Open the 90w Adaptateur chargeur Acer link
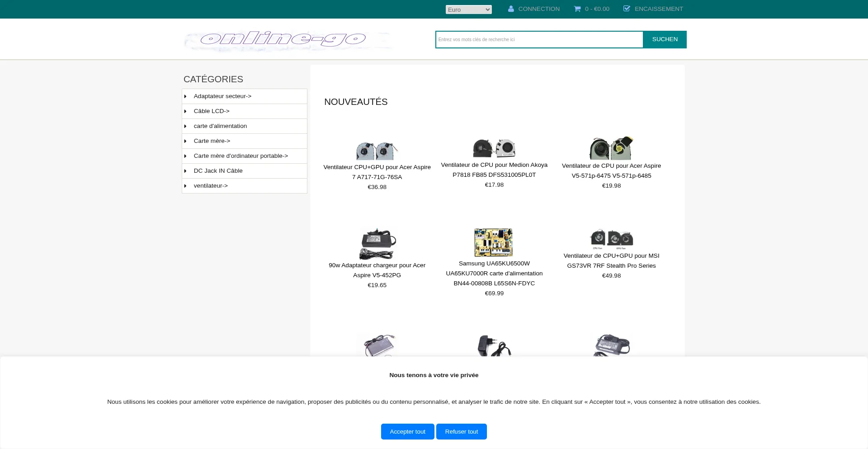The image size is (868, 449). (x=377, y=270)
